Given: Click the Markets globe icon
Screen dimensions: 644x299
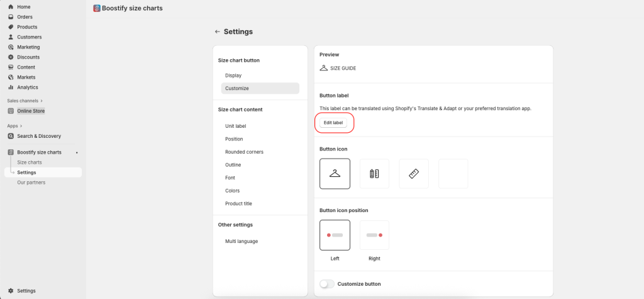Looking at the screenshot, I should [x=11, y=77].
